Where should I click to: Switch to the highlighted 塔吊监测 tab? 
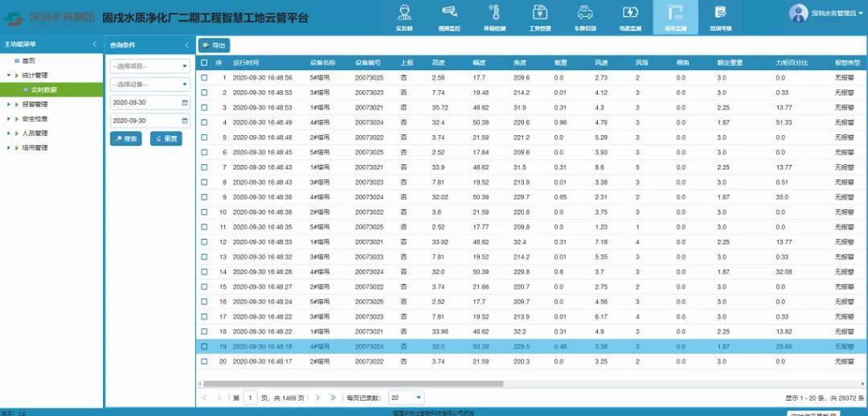(675, 16)
